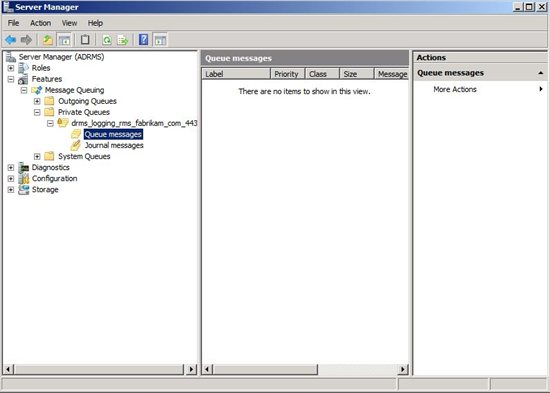This screenshot has width=550, height=393.
Task: Click the Export List toolbar icon
Action: 122,40
